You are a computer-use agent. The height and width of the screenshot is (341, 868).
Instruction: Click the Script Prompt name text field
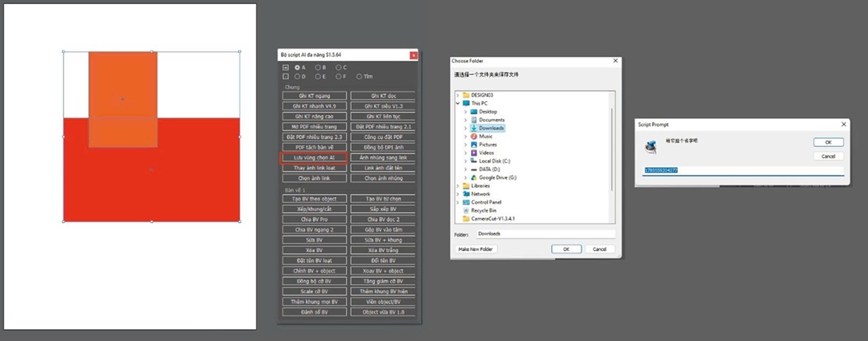click(743, 170)
